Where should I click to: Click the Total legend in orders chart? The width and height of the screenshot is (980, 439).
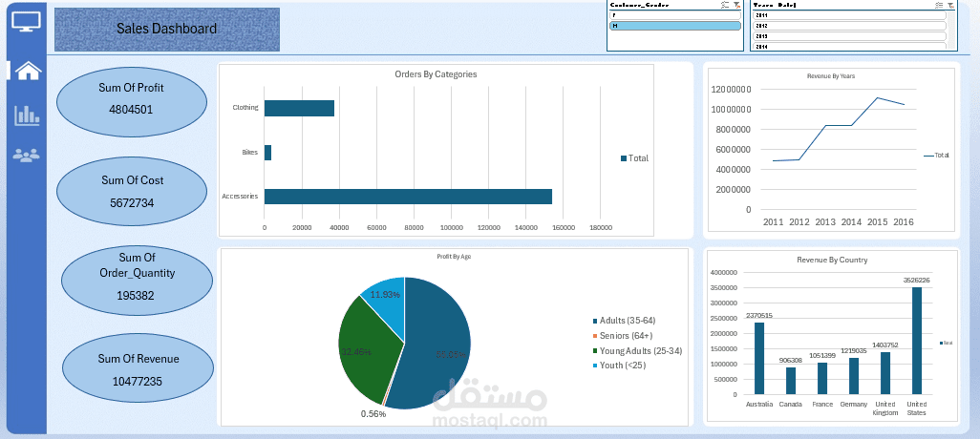634,158
